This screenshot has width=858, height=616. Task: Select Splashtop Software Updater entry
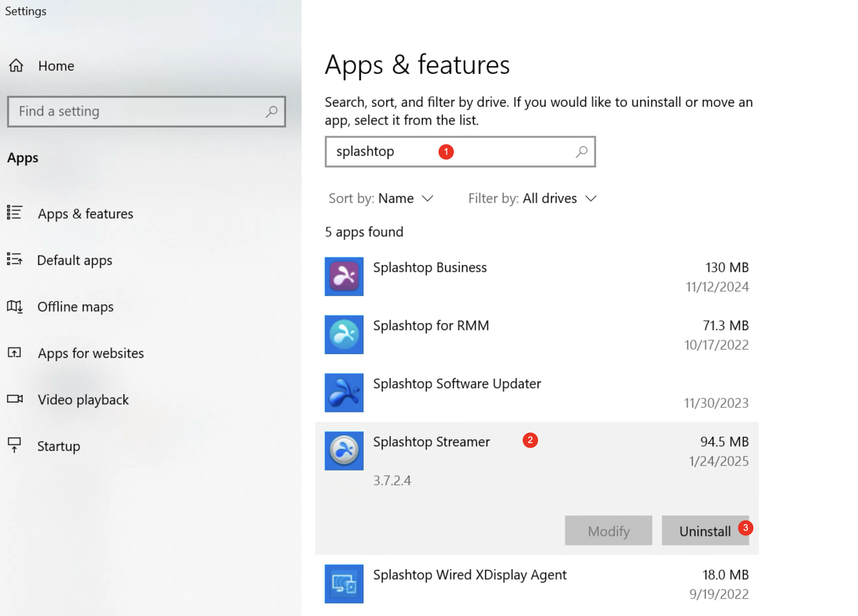pyautogui.click(x=537, y=393)
